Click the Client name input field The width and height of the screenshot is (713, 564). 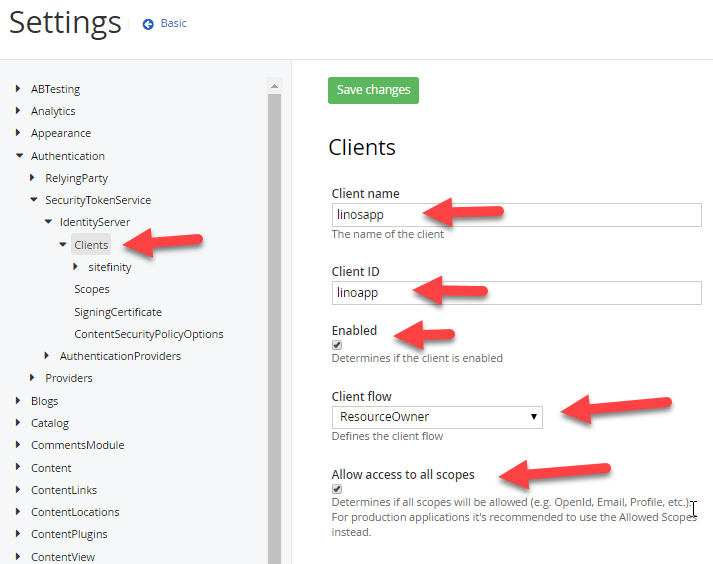(517, 215)
